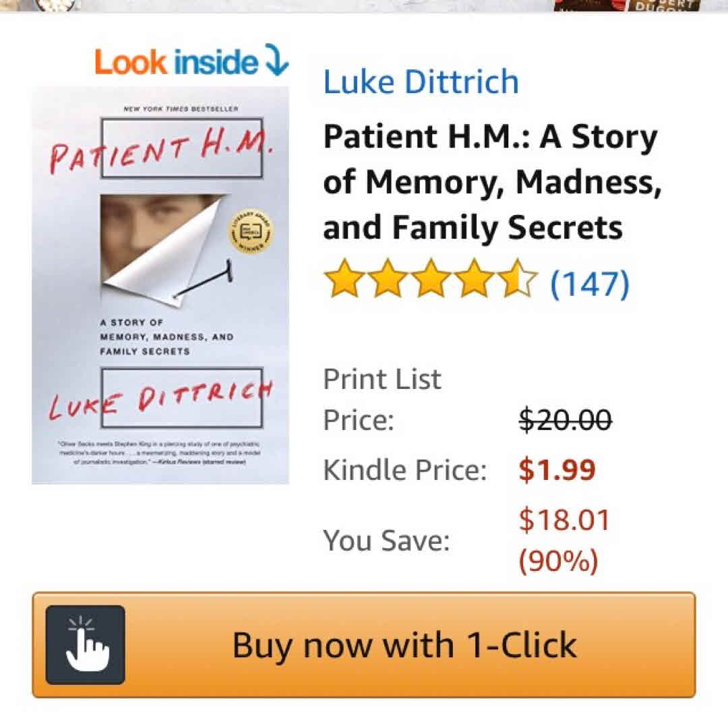Buy now with 1-Click

(x=364, y=644)
